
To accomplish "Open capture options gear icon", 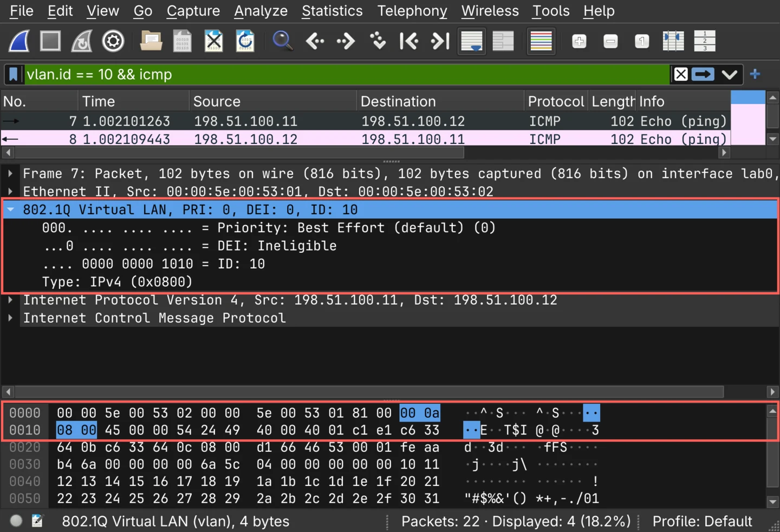I will (113, 41).
